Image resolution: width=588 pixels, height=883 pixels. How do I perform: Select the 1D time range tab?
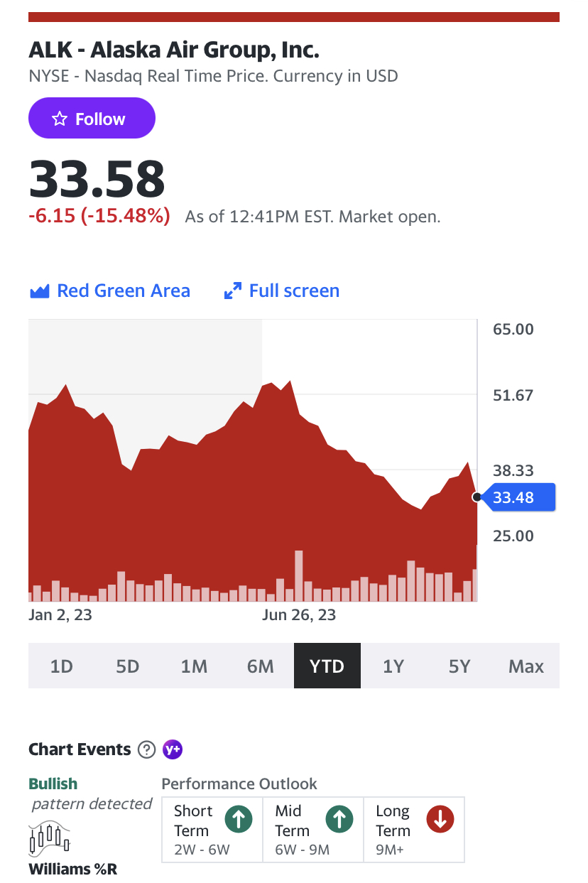(x=62, y=666)
